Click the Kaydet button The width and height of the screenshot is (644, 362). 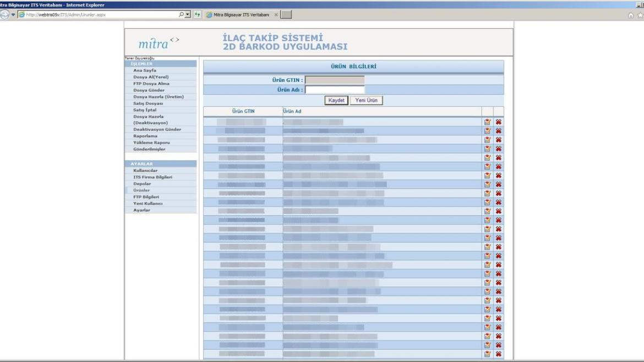pyautogui.click(x=336, y=100)
